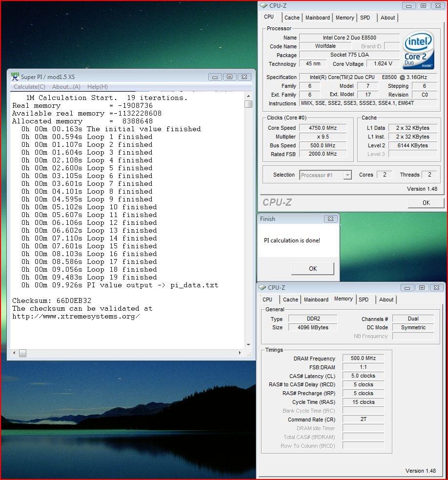The image size is (448, 480).
Task: Switch to About tab in CPU-Z Memory window
Action: (386, 300)
